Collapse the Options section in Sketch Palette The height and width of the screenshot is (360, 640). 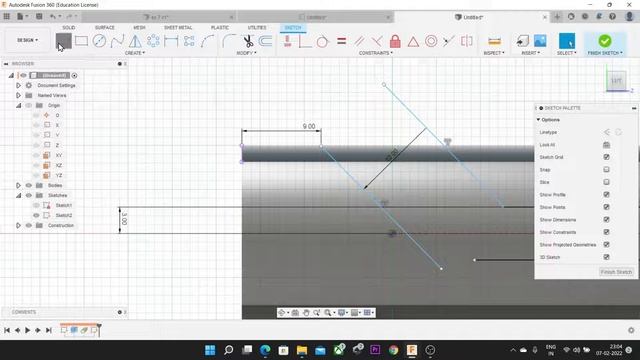click(538, 120)
